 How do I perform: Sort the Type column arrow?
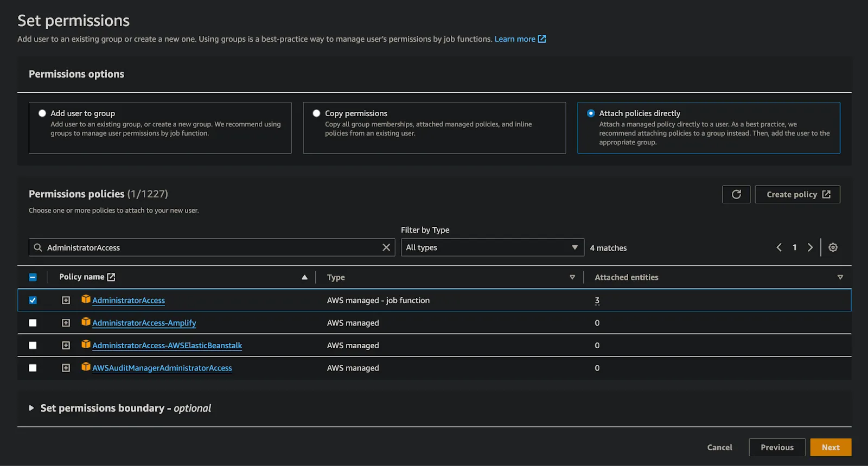click(x=572, y=277)
